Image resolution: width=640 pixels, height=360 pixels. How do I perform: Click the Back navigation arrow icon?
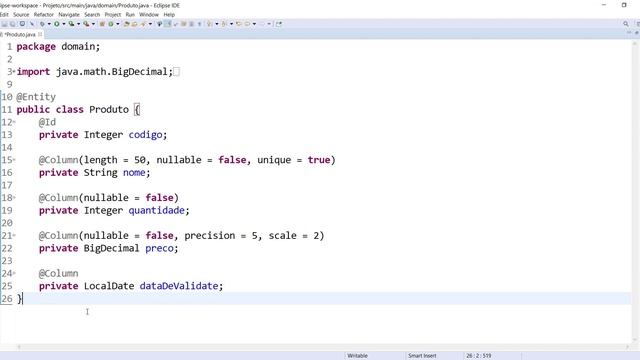tap(247, 24)
